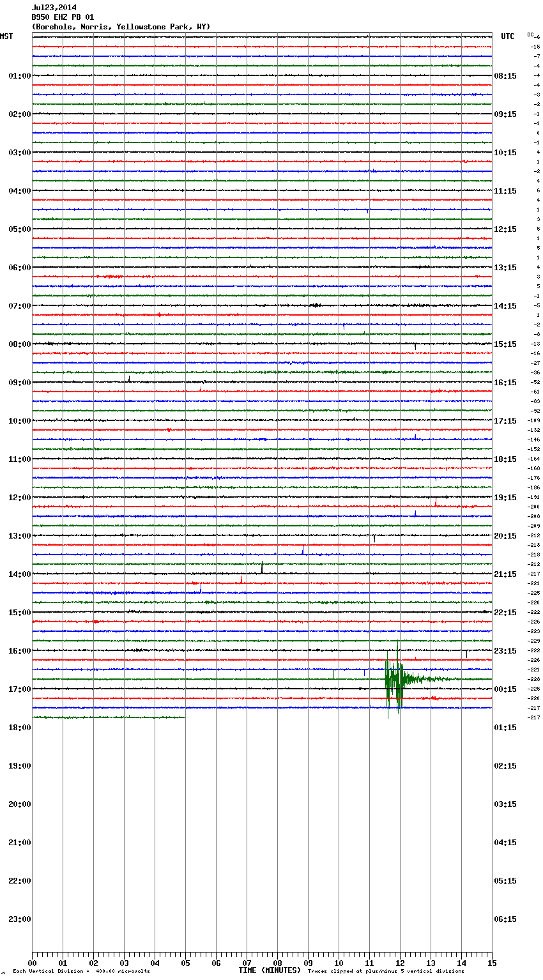Select the 01:00 MST hour label
This screenshot has width=543, height=980.
point(20,76)
